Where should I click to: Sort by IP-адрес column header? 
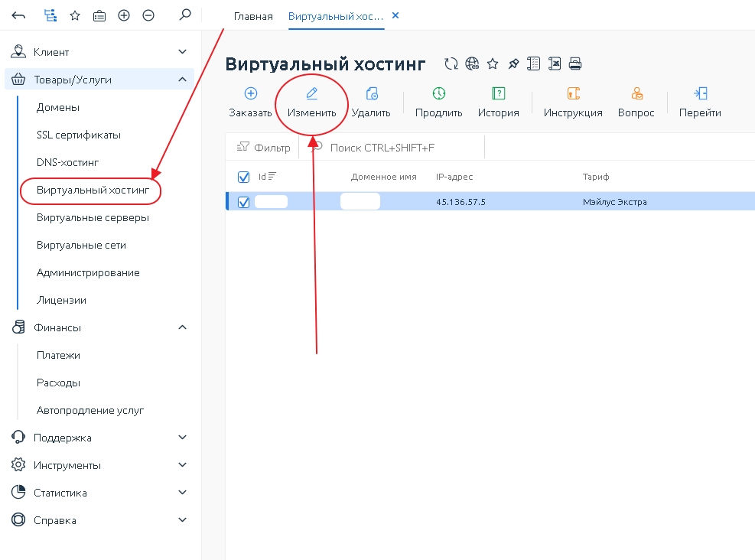[x=454, y=177]
